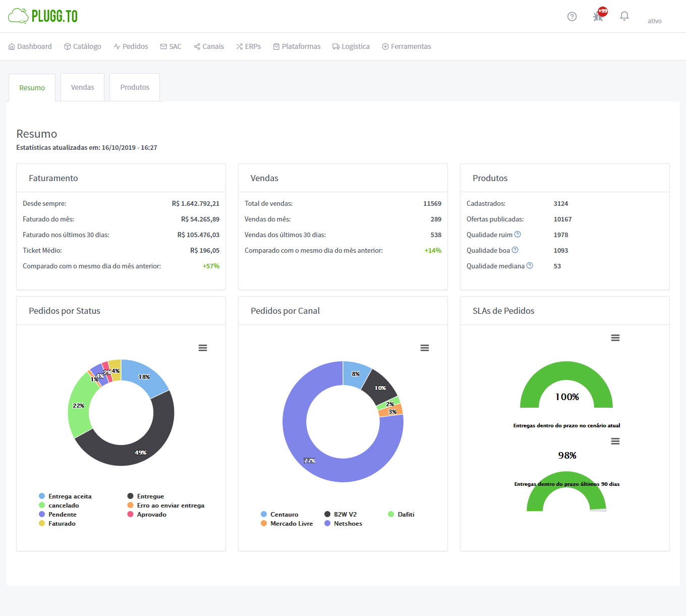
Task: Toggle cancelado legend series
Action: click(59, 506)
